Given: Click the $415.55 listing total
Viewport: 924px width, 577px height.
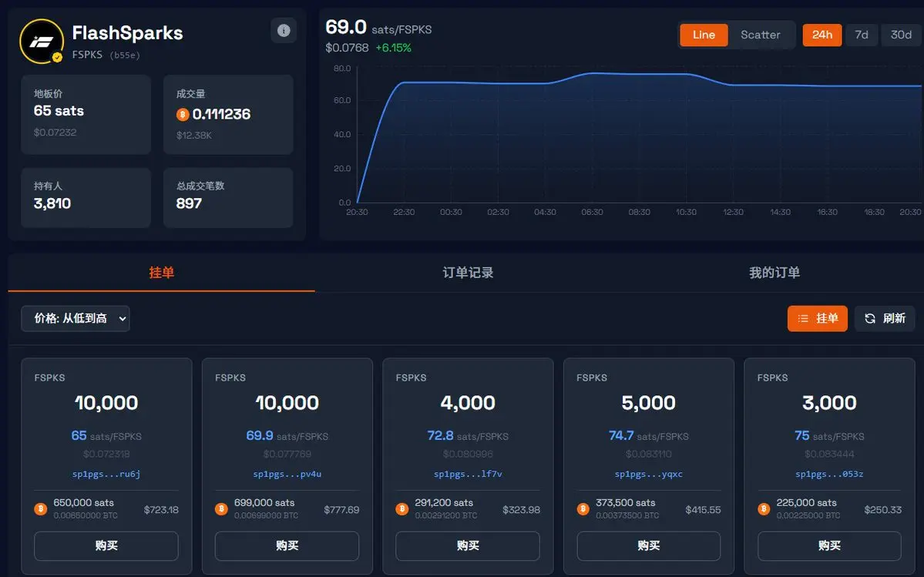Looking at the screenshot, I should [703, 510].
